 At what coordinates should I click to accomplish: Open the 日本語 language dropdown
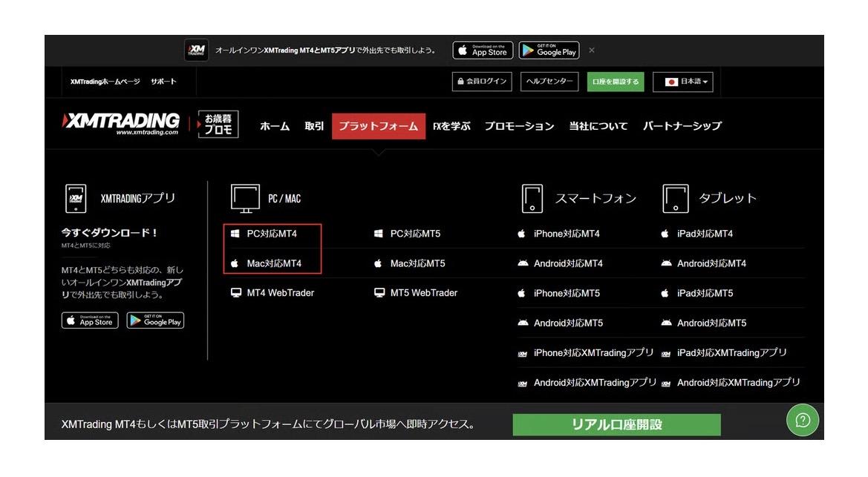(x=682, y=82)
